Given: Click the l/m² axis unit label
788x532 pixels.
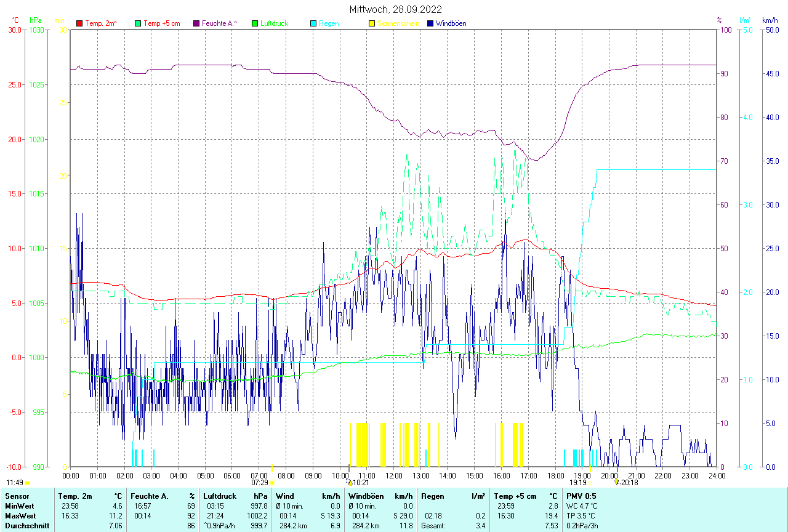Looking at the screenshot, I should pyautogui.click(x=745, y=20).
